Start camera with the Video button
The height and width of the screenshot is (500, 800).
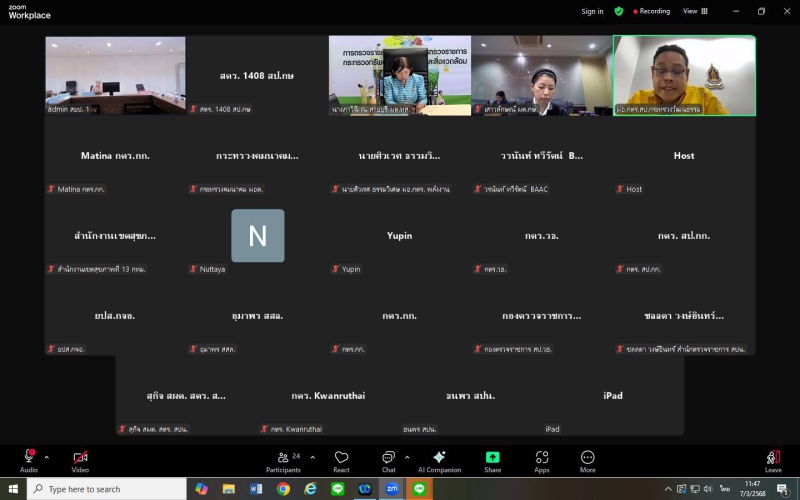(80, 459)
